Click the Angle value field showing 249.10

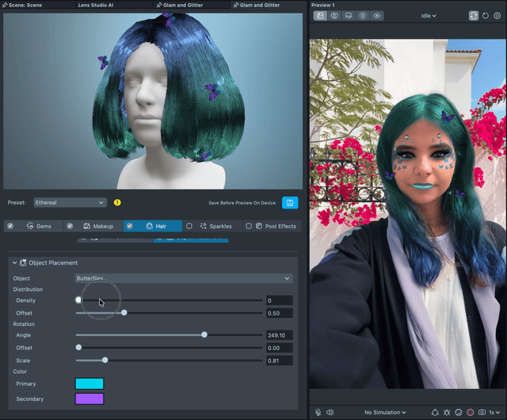pos(279,335)
